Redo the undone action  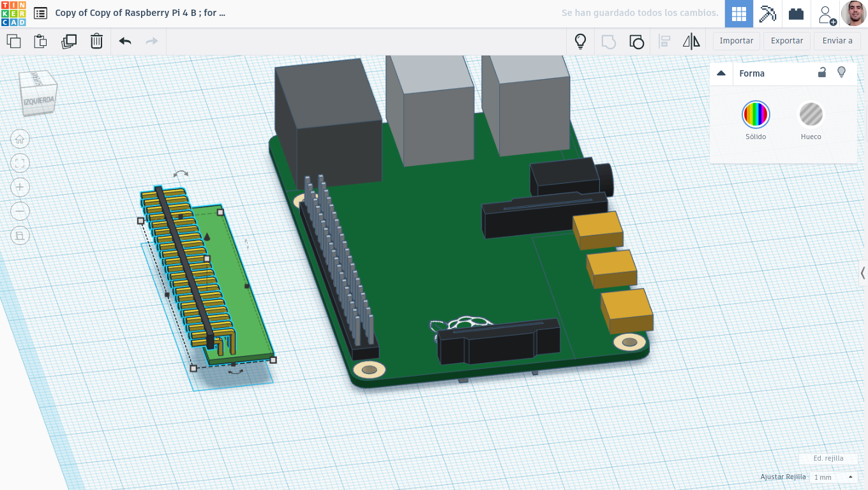tap(152, 41)
